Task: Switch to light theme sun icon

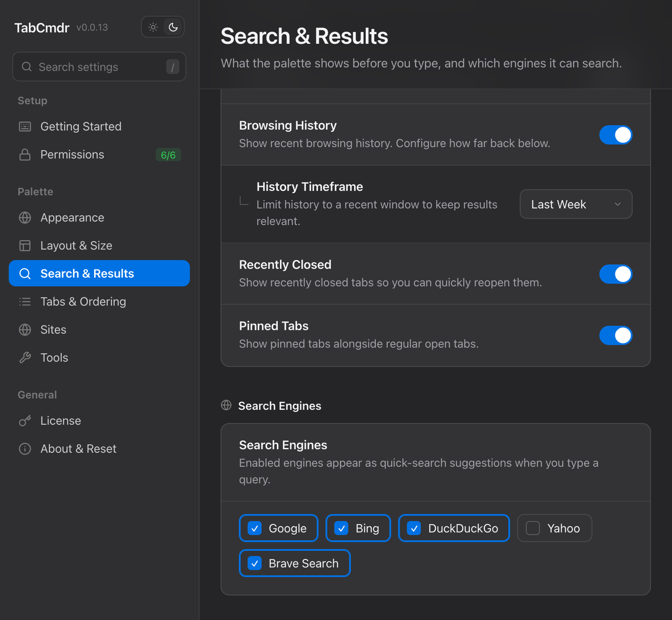Action: [153, 27]
